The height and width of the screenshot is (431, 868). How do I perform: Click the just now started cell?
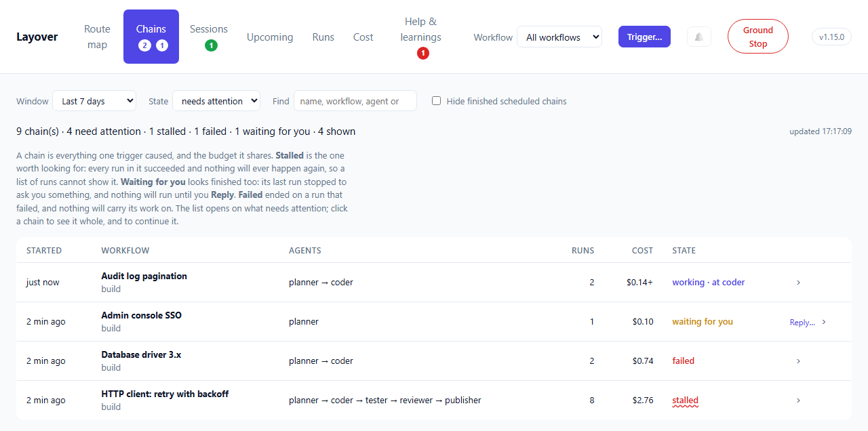(x=43, y=283)
